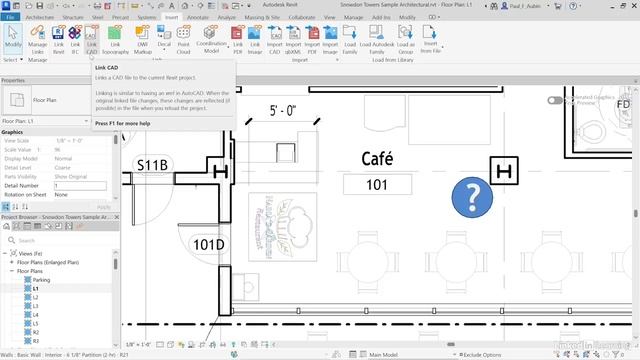Open the DWF Markup tool
640x360 pixels.
(142, 40)
